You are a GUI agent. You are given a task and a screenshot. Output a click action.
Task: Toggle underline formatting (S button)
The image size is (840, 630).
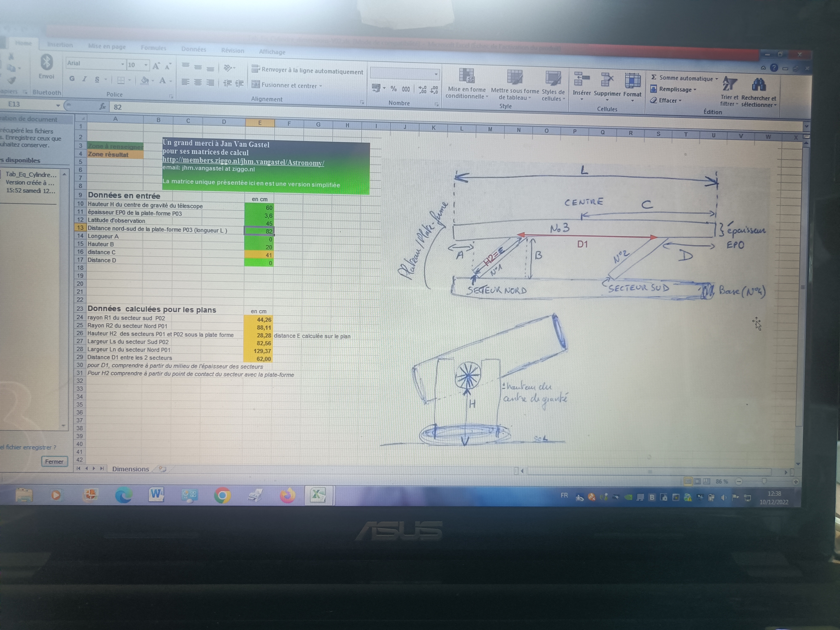point(97,79)
